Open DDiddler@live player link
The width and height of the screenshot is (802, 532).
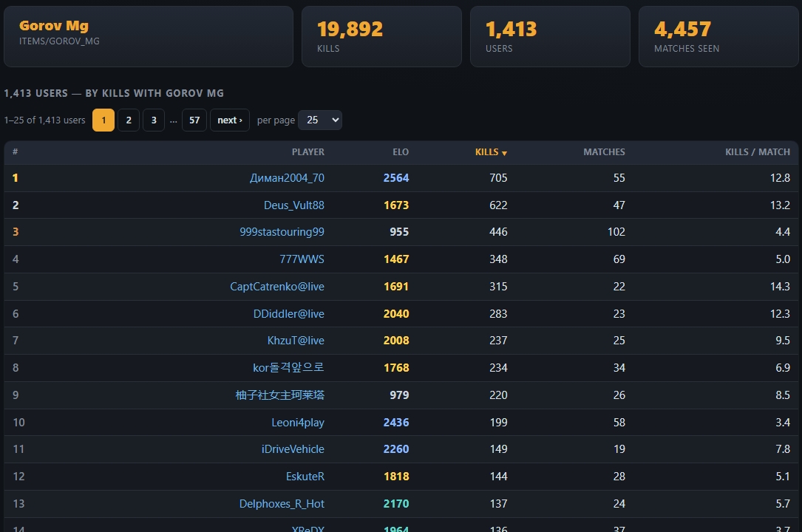click(289, 314)
